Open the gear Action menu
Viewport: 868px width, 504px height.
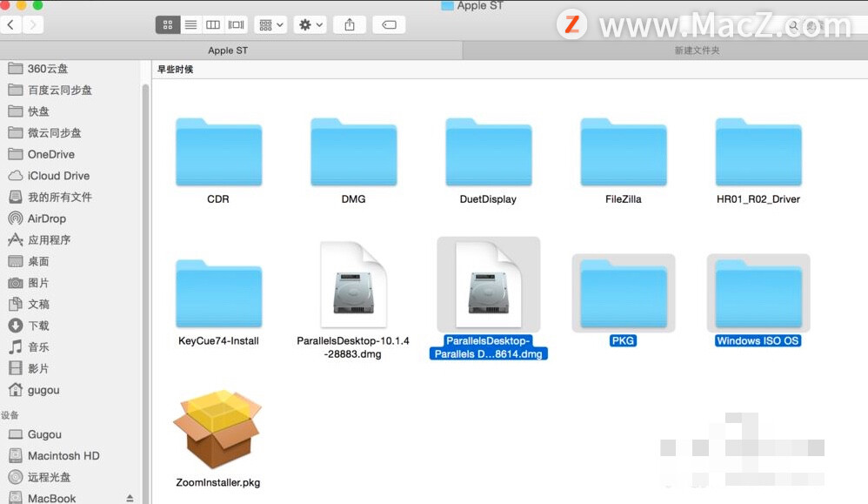tap(310, 25)
